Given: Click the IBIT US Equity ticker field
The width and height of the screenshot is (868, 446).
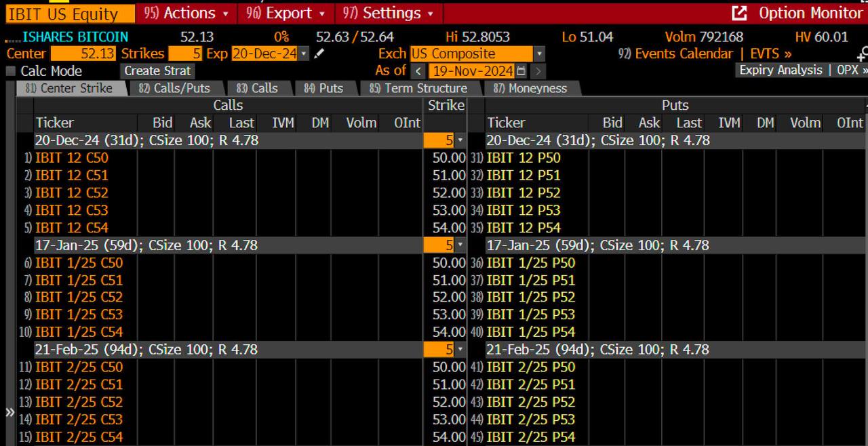Looking at the screenshot, I should pos(71,14).
